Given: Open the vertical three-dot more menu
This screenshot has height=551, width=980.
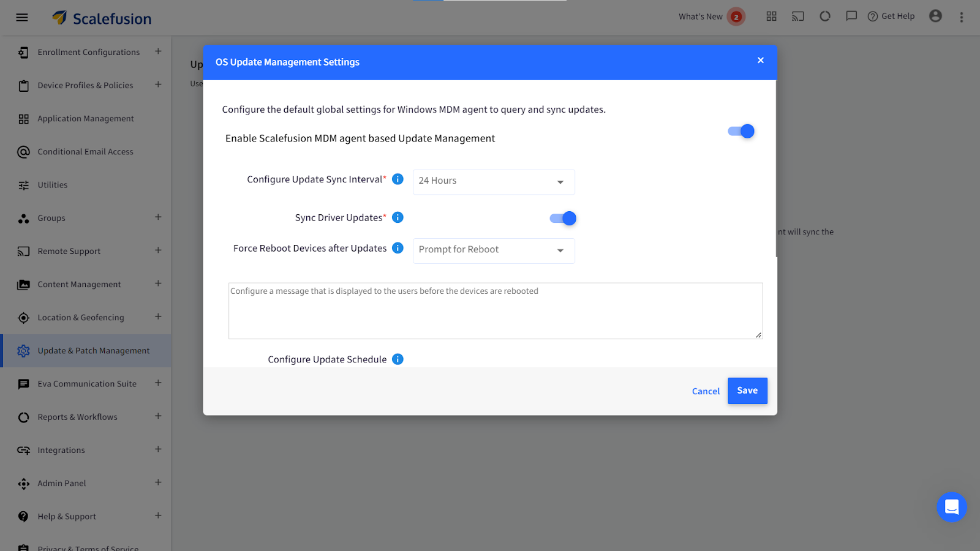Looking at the screenshot, I should click(962, 17).
